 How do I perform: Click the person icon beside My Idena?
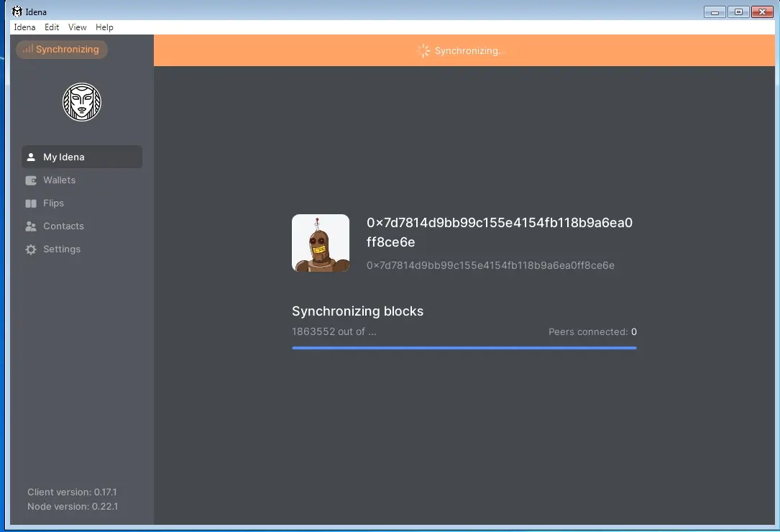pyautogui.click(x=31, y=157)
